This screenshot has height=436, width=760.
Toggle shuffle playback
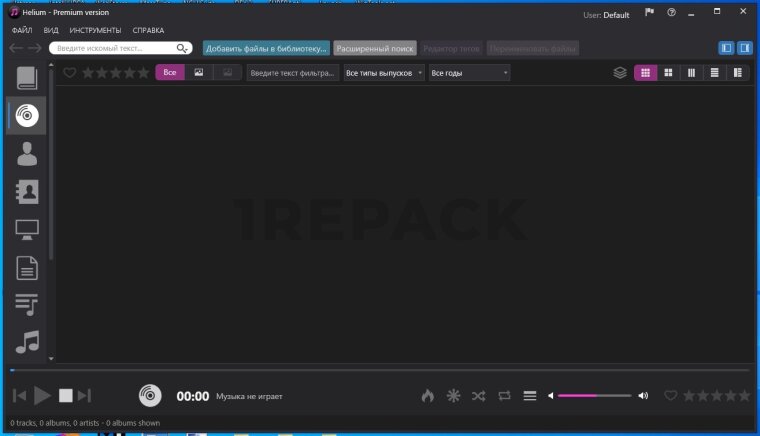(479, 396)
